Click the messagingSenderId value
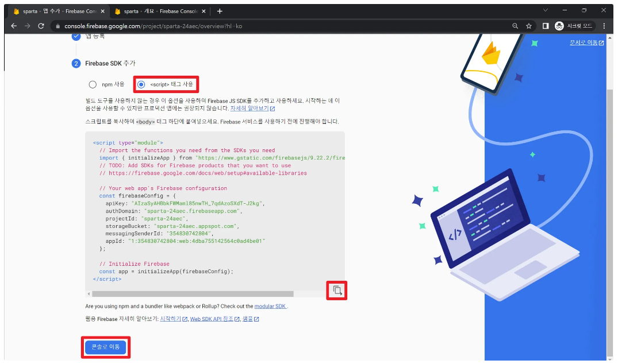Screen dimensions: 618x364 click(189, 234)
